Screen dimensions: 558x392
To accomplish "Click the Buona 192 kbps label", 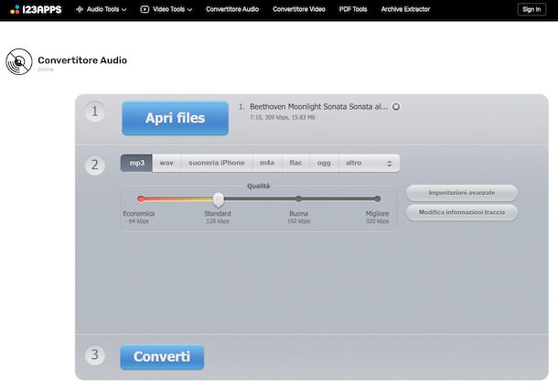I will click(298, 217).
